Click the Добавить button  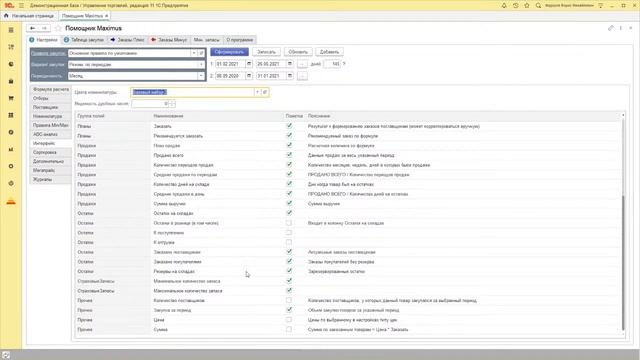tap(329, 52)
